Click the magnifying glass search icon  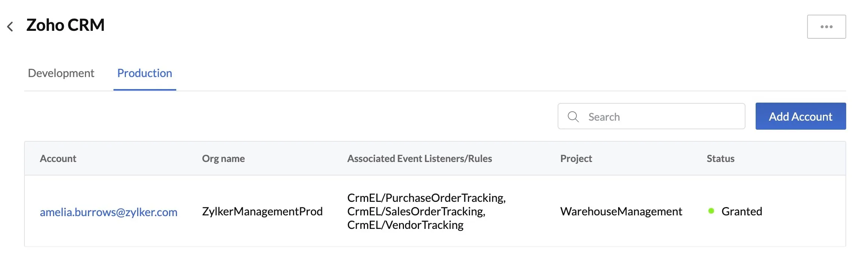[x=573, y=117]
